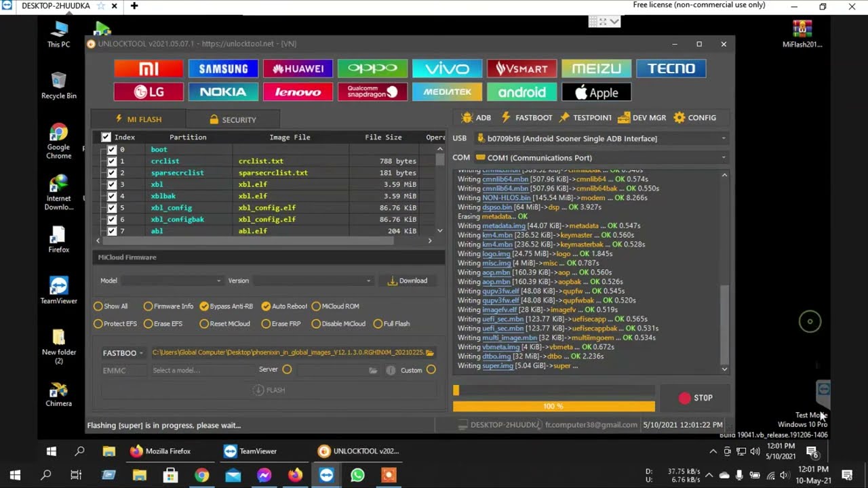This screenshot has width=868, height=488.
Task: Open the Model dropdown
Action: tap(172, 281)
